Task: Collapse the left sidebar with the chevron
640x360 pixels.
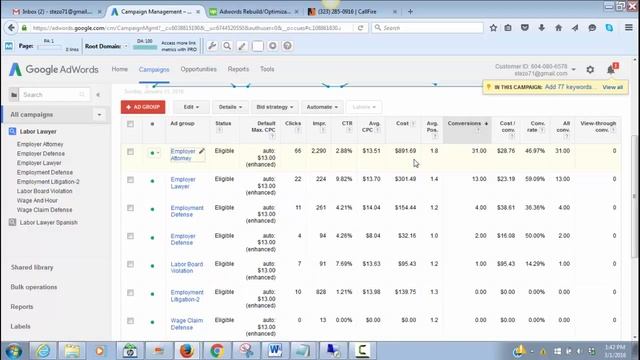Action: (98, 95)
